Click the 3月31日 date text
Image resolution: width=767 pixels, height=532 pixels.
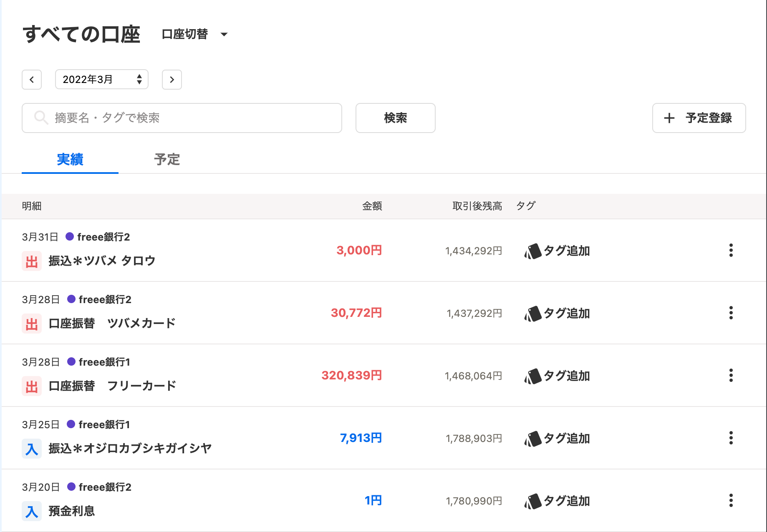40,237
